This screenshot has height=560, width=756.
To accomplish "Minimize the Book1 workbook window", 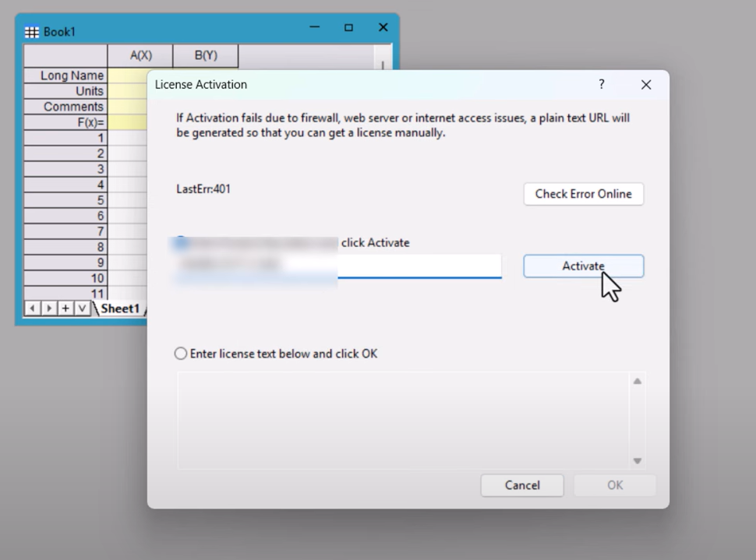I will (x=315, y=28).
